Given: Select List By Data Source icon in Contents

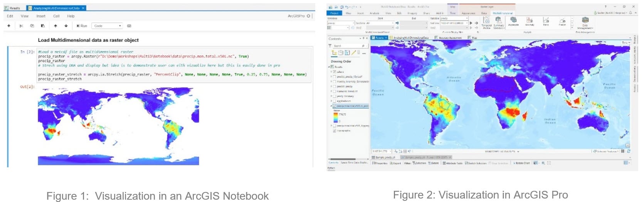Looking at the screenshot, I should 341,53.
